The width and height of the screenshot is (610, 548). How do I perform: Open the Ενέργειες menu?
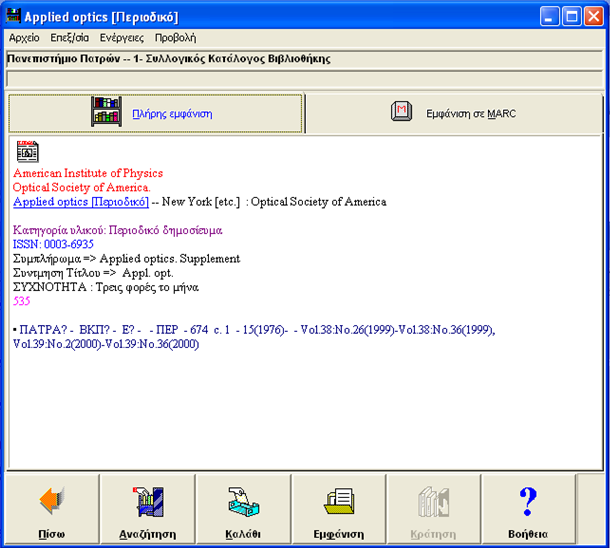coord(122,38)
